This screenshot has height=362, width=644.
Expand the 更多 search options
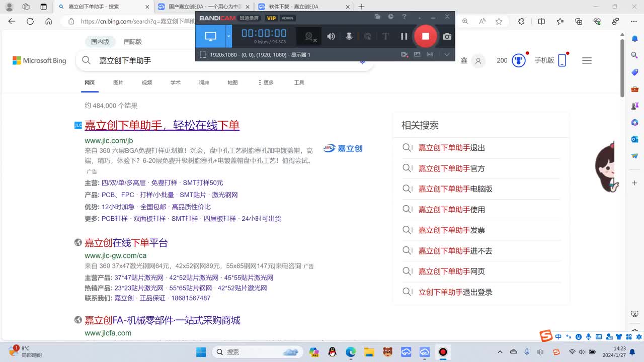[266, 82]
